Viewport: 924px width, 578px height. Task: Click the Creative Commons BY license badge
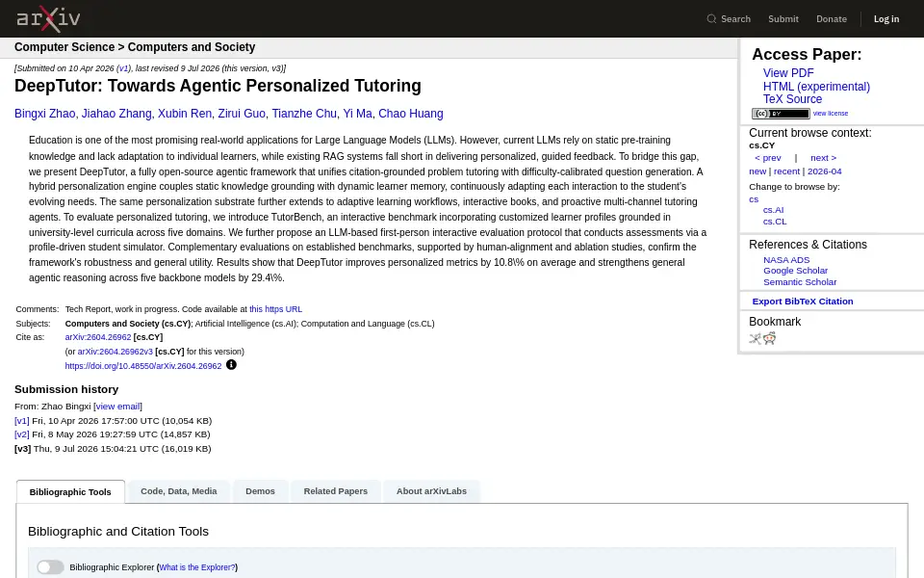(781, 114)
